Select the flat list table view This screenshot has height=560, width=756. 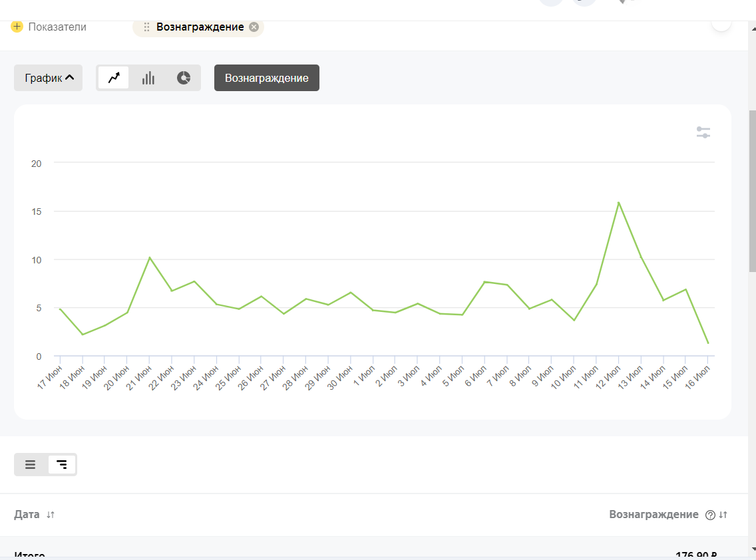(31, 464)
